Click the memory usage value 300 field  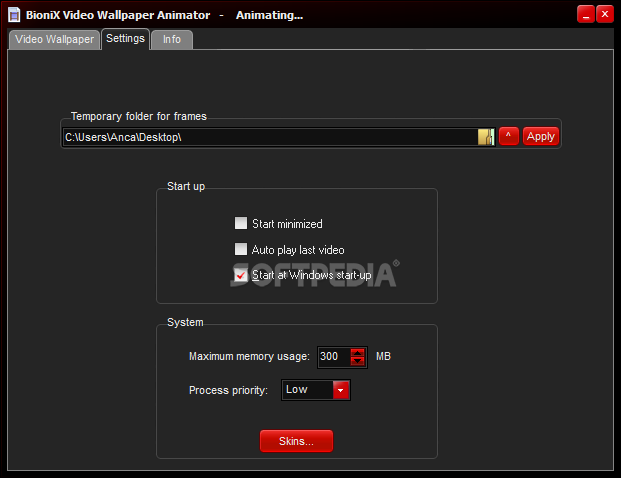click(334, 357)
